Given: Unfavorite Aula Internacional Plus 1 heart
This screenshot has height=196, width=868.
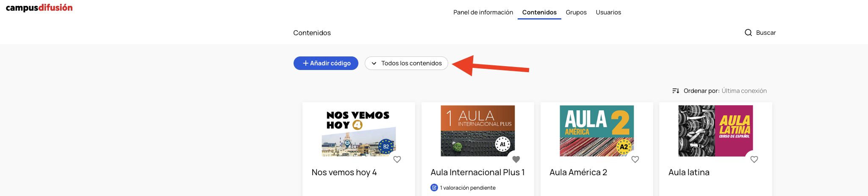Looking at the screenshot, I should (x=516, y=160).
